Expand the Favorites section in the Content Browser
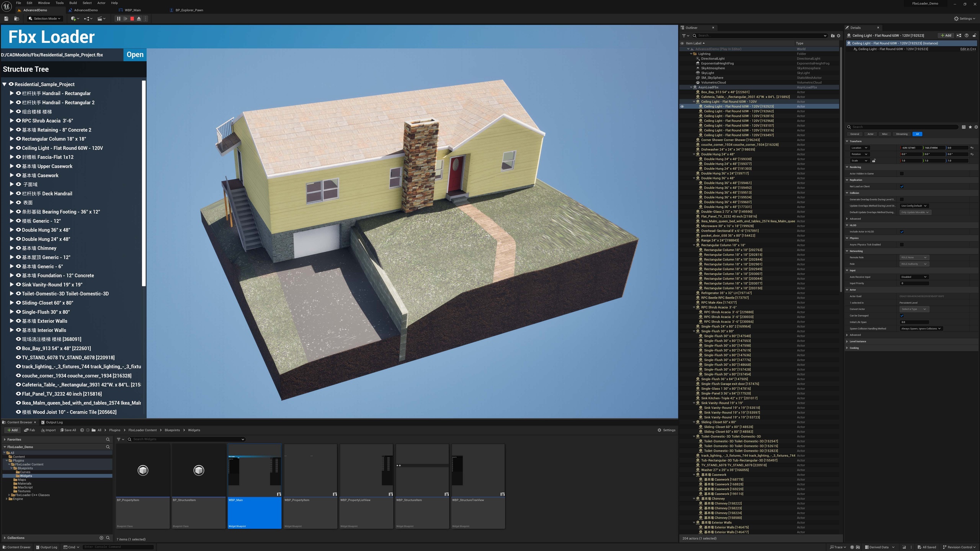Screen dimensions: 980x551 click(x=5, y=440)
